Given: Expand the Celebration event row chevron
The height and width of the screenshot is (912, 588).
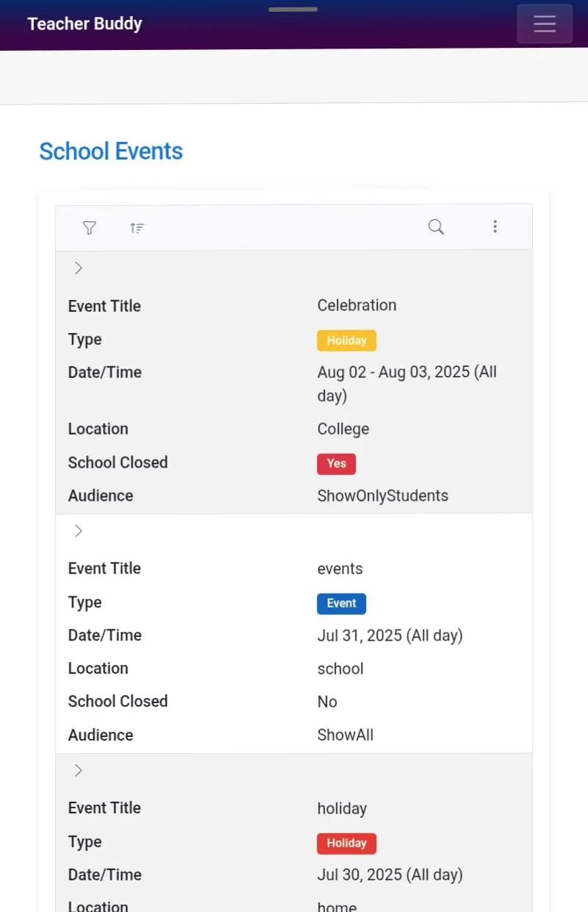Looking at the screenshot, I should tap(79, 268).
